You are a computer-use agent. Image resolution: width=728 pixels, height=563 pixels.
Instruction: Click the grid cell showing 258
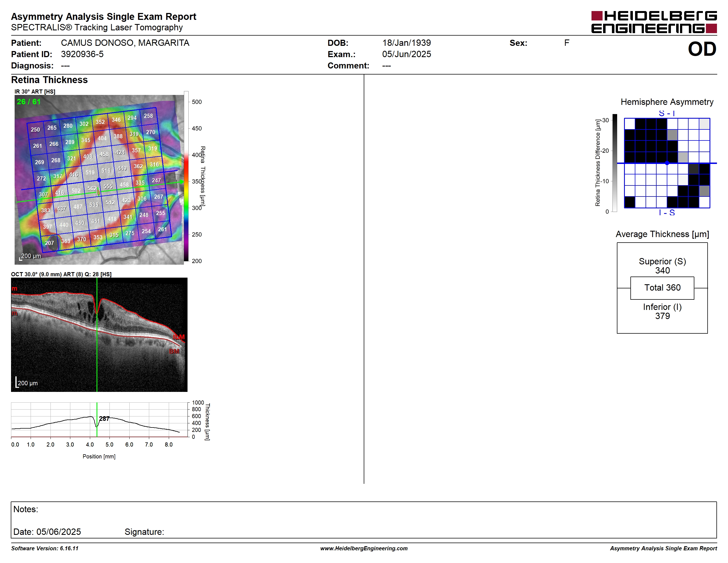pos(148,116)
